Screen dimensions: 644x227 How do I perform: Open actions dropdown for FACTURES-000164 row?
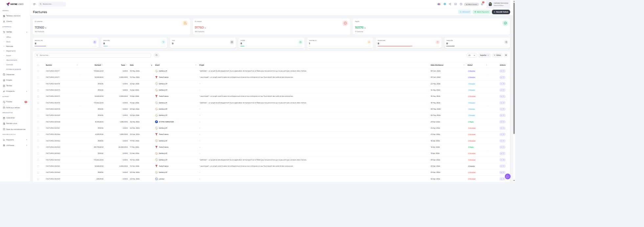502,147
